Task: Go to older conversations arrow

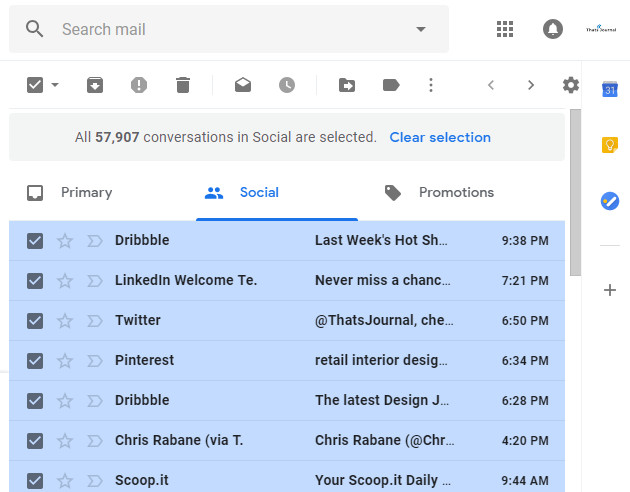Action: coord(531,85)
